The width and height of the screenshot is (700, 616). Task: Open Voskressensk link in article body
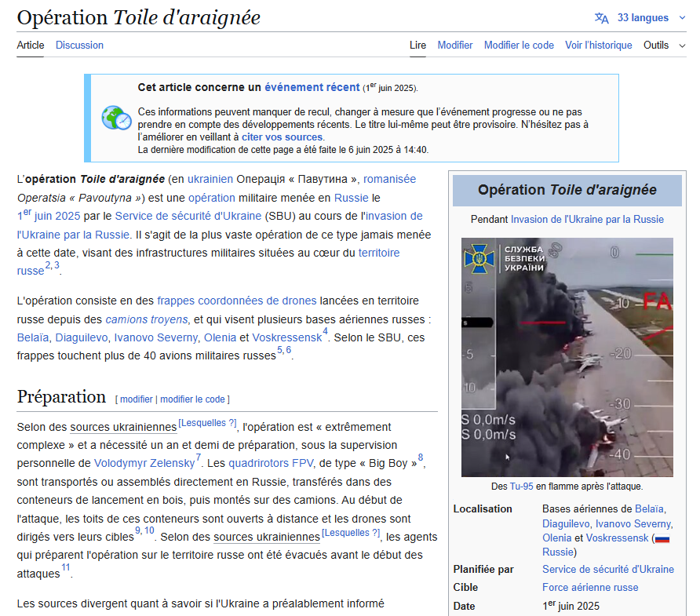(286, 337)
